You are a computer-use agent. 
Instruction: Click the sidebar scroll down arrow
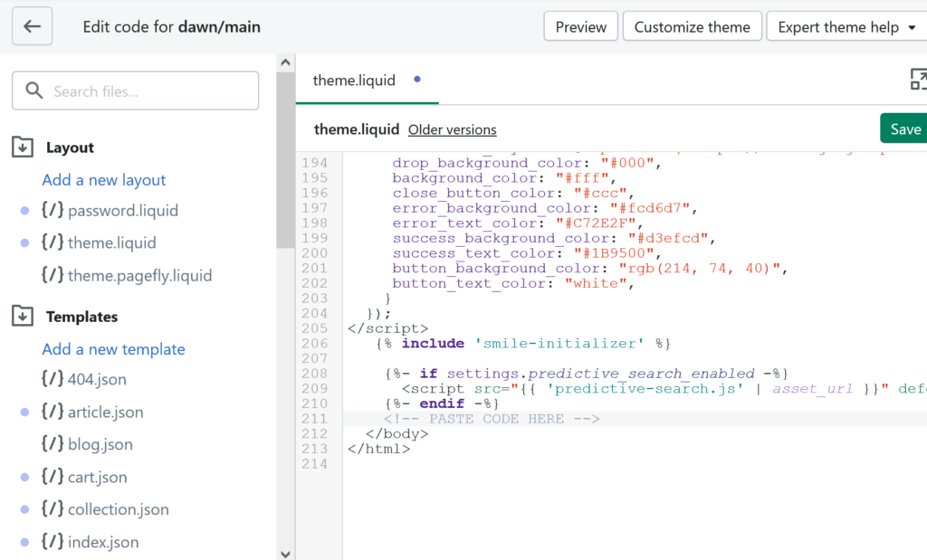[285, 554]
